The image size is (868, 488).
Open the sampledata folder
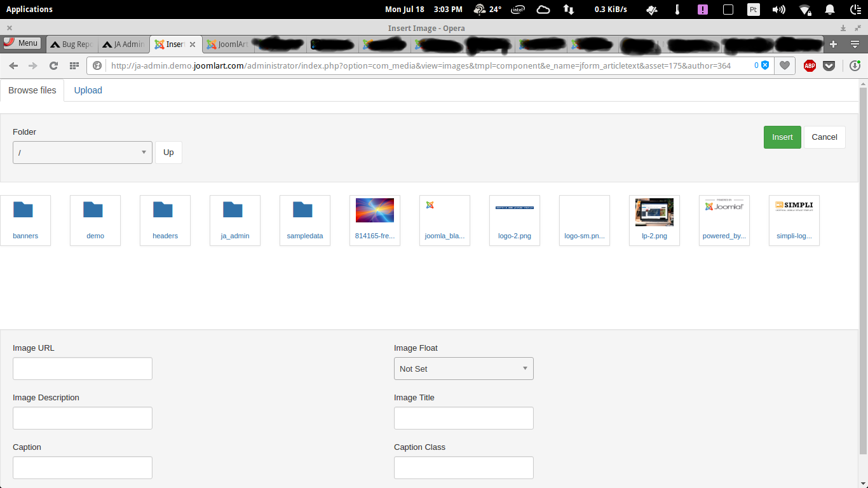click(x=305, y=220)
